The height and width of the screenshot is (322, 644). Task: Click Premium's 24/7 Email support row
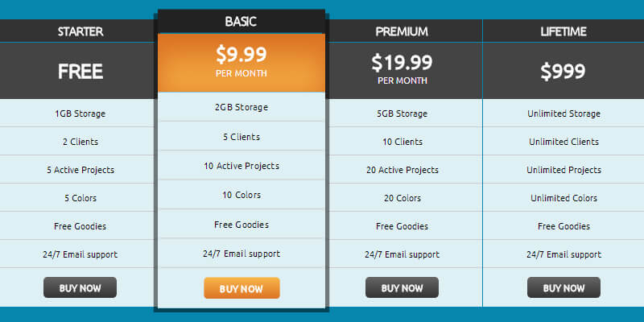[x=402, y=254]
